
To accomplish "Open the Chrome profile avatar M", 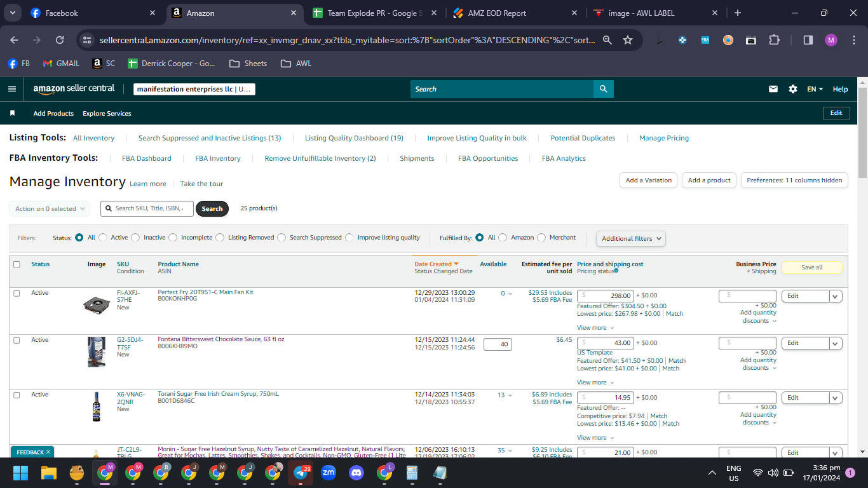I will coord(831,40).
